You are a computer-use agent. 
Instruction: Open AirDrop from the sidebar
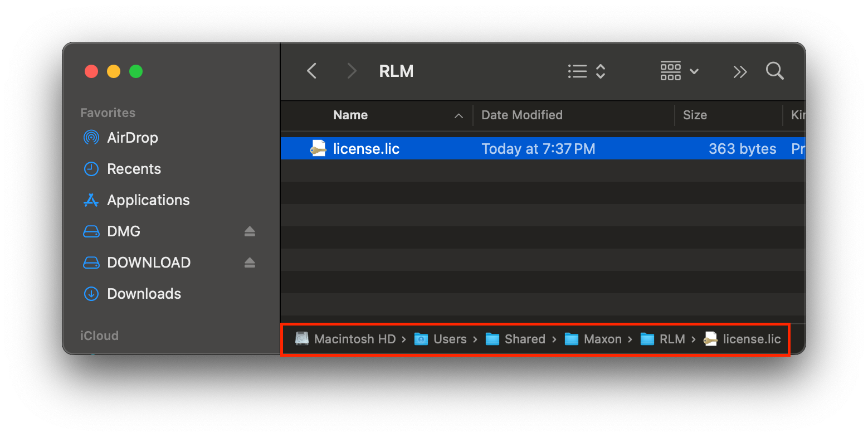[x=132, y=137]
